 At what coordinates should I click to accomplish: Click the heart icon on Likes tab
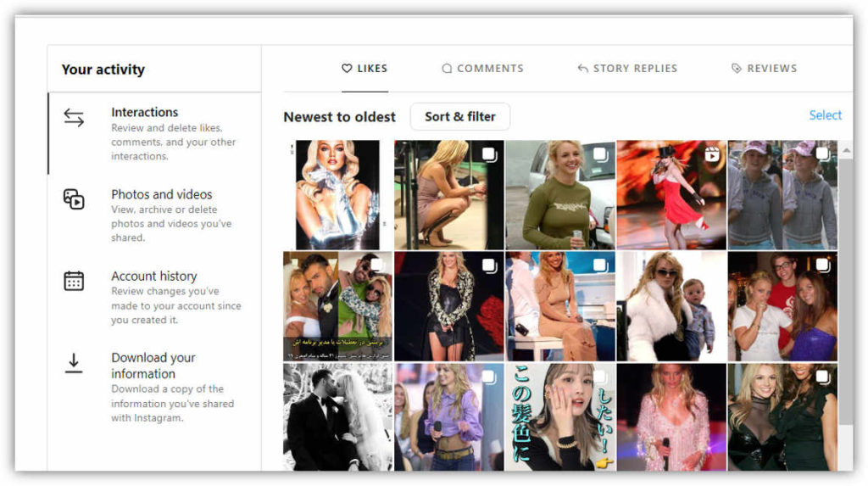click(346, 69)
